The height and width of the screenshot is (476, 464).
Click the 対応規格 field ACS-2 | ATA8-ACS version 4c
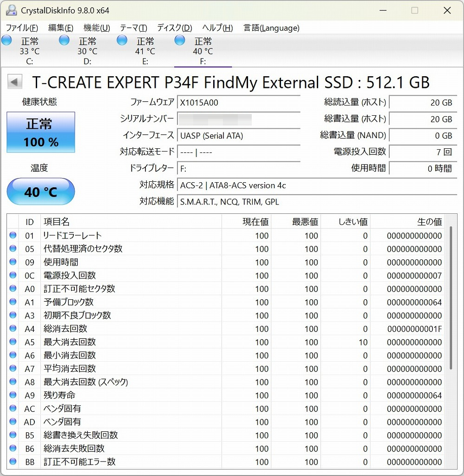[x=317, y=185]
